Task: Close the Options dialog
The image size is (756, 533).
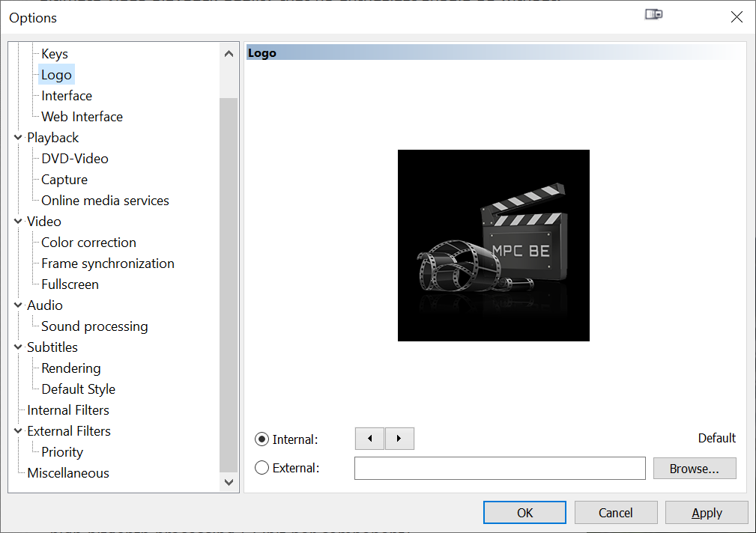Action: coord(737,17)
